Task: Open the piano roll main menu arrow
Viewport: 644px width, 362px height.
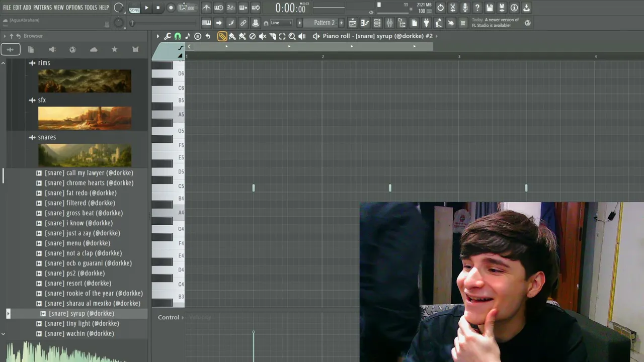Action: point(157,36)
